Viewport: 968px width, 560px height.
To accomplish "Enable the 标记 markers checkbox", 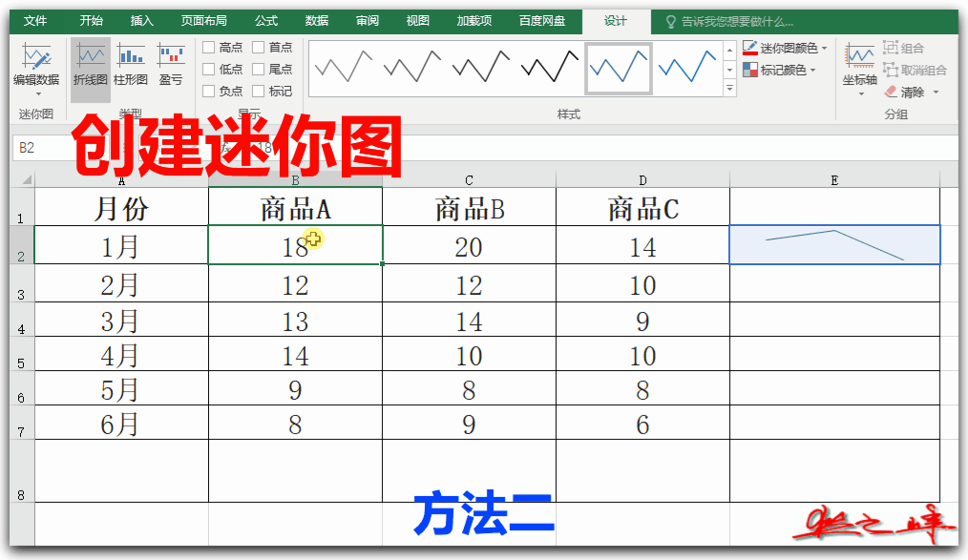I will (x=258, y=92).
